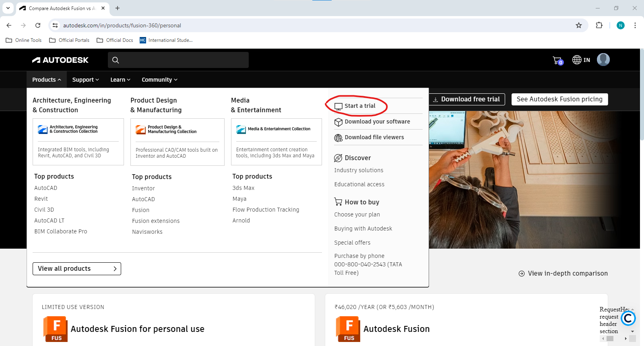
Task: Bookmark this page with the star icon
Action: 579,25
